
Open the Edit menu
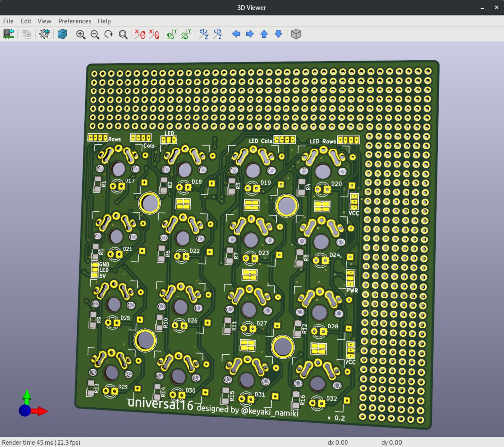click(x=25, y=21)
